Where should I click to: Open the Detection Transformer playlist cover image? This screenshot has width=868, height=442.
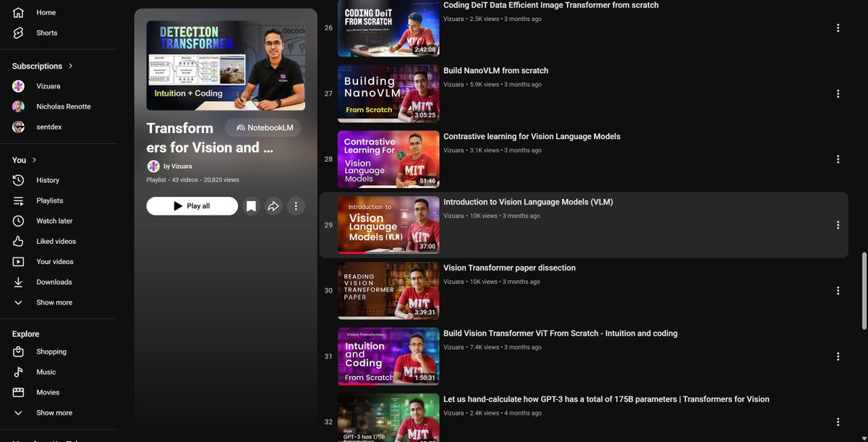click(226, 65)
